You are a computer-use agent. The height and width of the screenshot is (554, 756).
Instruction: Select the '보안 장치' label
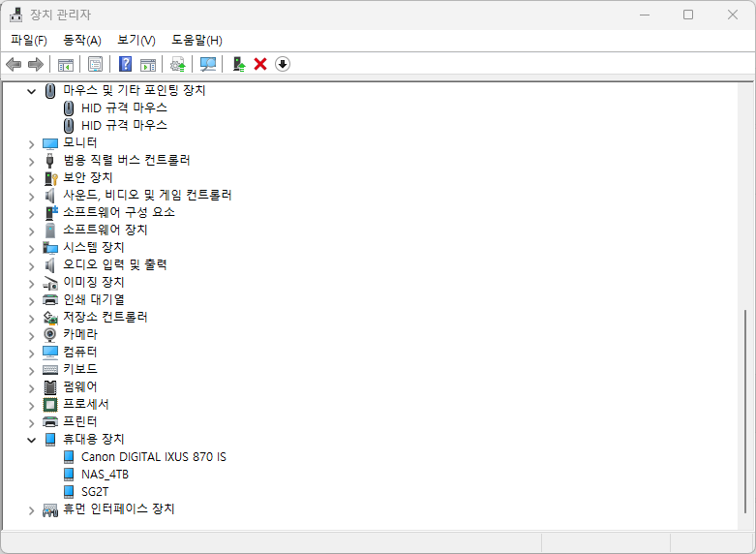click(88, 177)
